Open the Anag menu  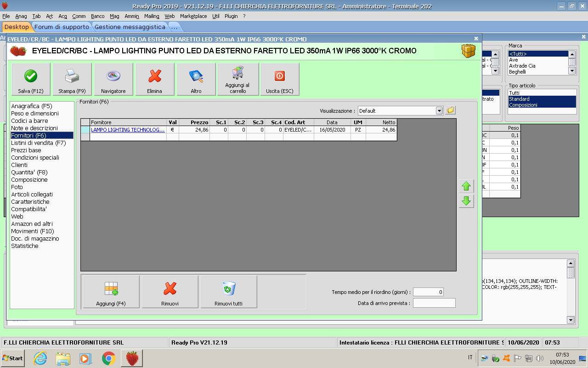(x=21, y=16)
